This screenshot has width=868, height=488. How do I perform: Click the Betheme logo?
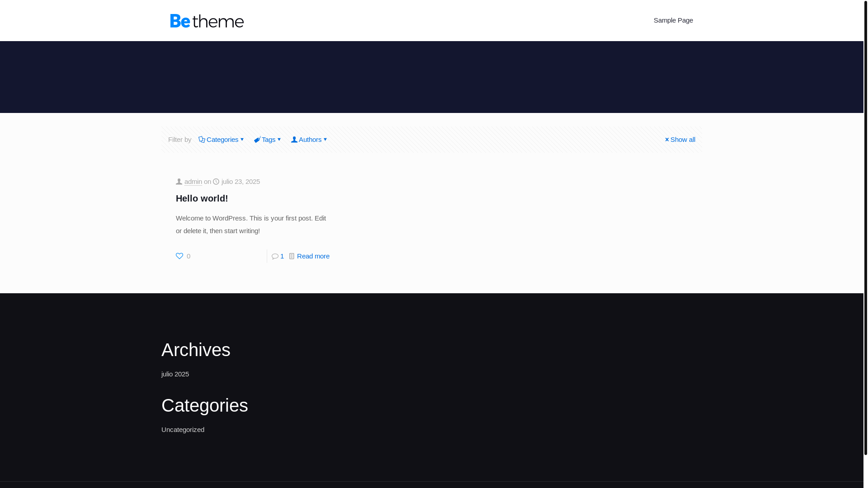pyautogui.click(x=207, y=21)
